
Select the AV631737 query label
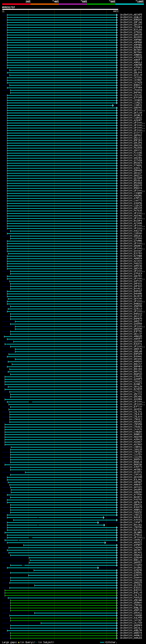pyautogui.click(x=8, y=7)
